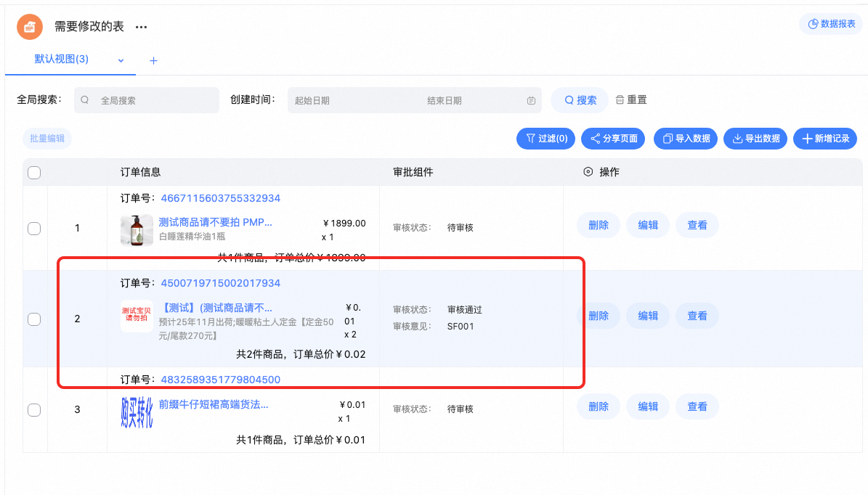The image size is (868, 495).
Task: Click the gear icon in 操作 column header
Action: 588,172
